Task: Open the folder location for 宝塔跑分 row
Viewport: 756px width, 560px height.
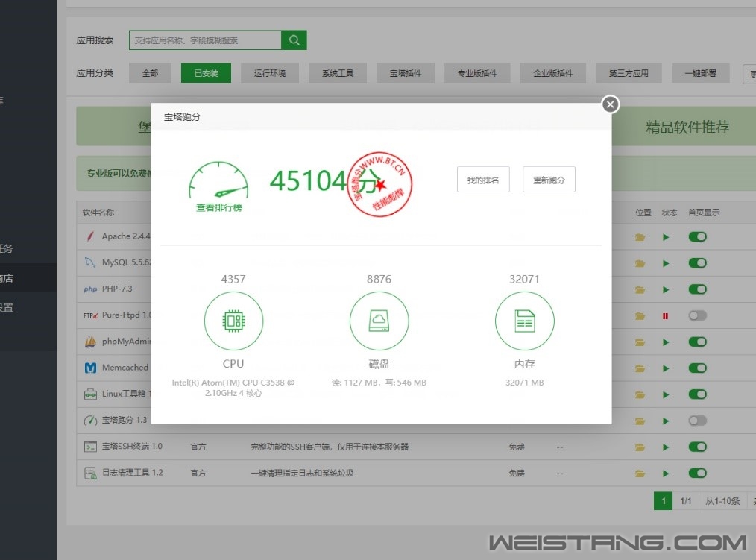Action: 640,421
